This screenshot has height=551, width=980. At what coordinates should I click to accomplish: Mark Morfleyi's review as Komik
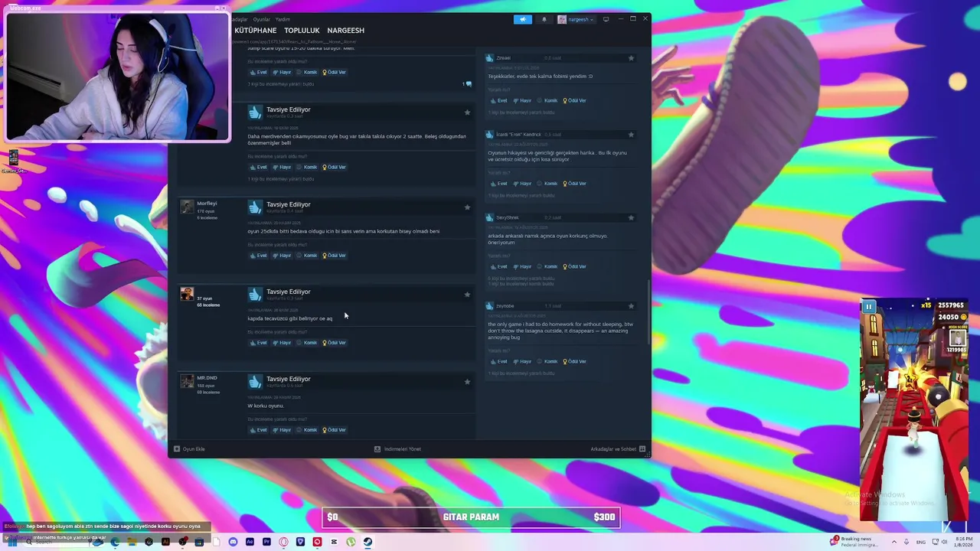click(x=307, y=256)
